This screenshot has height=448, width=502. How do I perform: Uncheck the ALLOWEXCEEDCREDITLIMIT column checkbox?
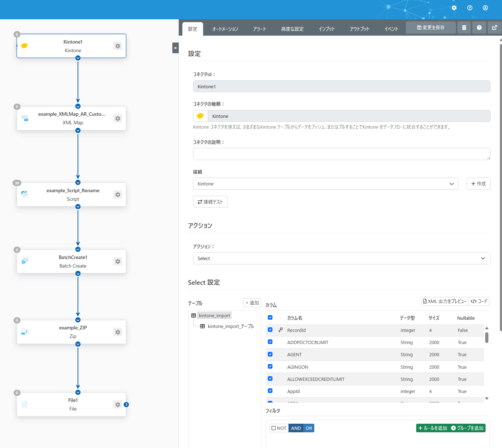270,379
